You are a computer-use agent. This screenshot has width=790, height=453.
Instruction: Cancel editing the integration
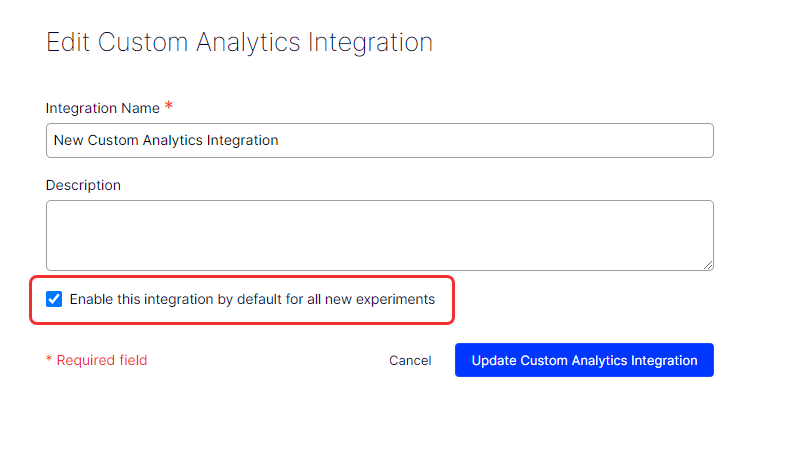click(x=410, y=361)
